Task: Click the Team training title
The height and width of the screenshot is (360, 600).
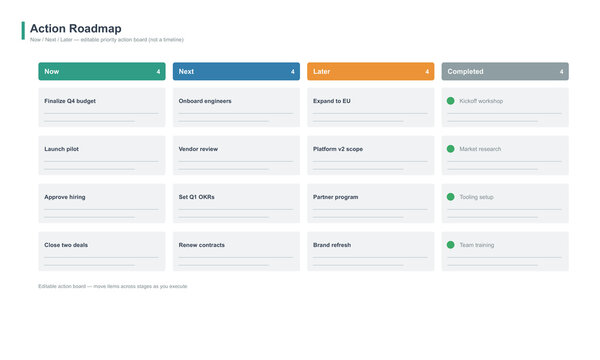Action: point(477,245)
